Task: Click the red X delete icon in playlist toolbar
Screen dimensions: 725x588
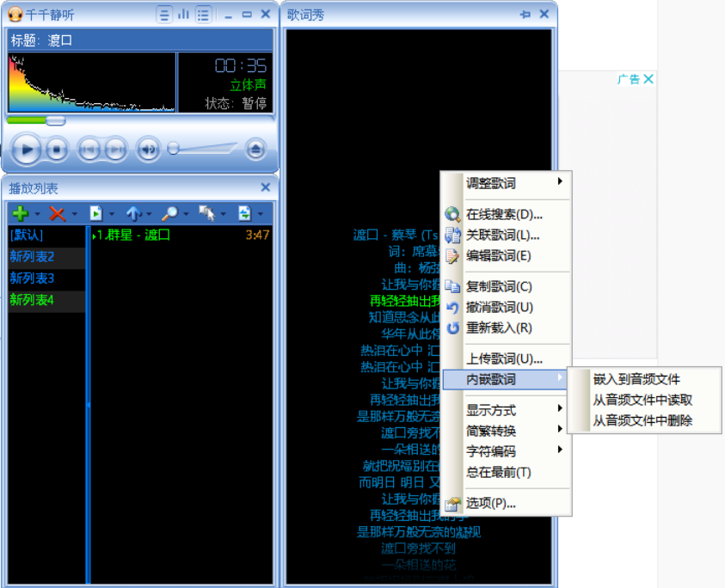Action: tap(57, 212)
